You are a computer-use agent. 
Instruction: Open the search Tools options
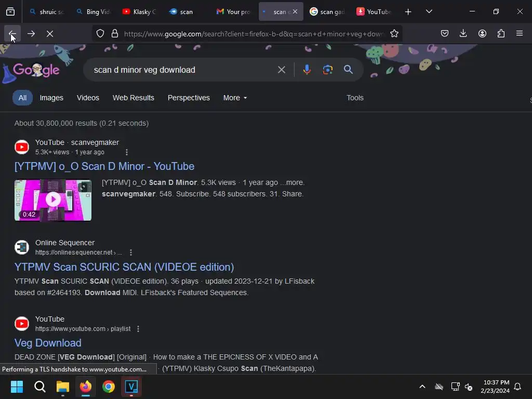tap(355, 98)
